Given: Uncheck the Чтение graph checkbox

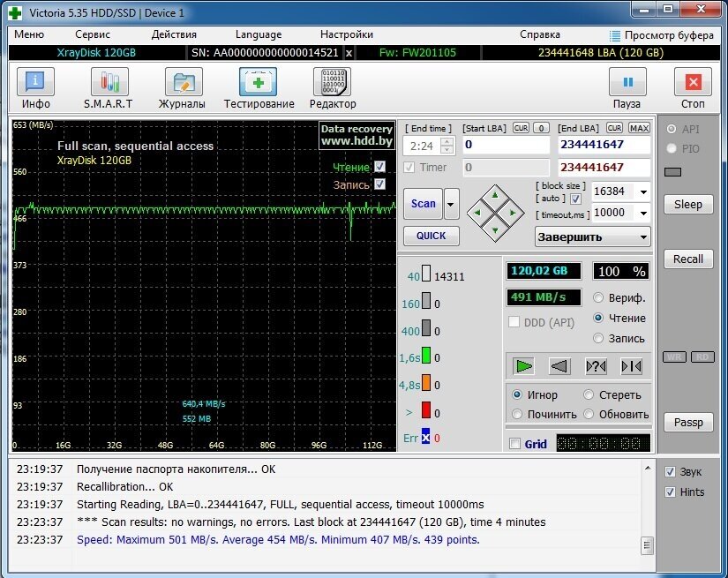Looking at the screenshot, I should tap(379, 166).
